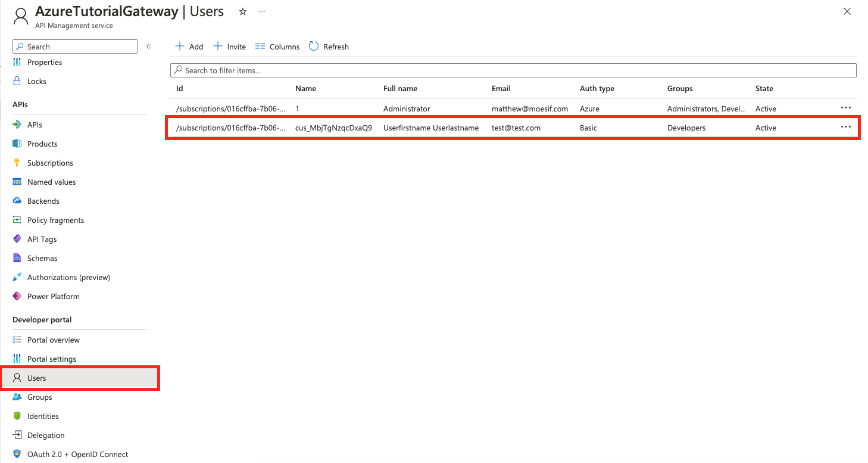Image resolution: width=868 pixels, height=463 pixels.
Task: Open the Identities shield icon
Action: (17, 417)
